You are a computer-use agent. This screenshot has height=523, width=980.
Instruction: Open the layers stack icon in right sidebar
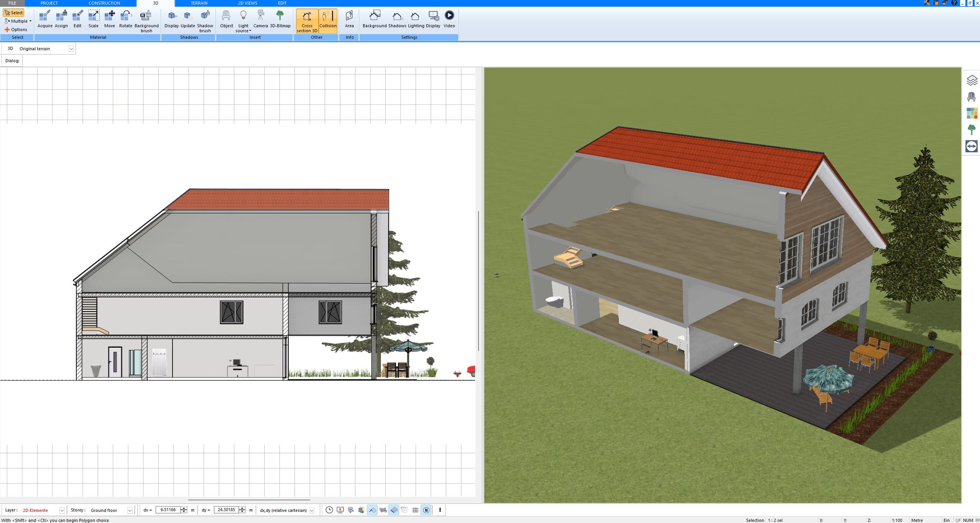pos(972,80)
